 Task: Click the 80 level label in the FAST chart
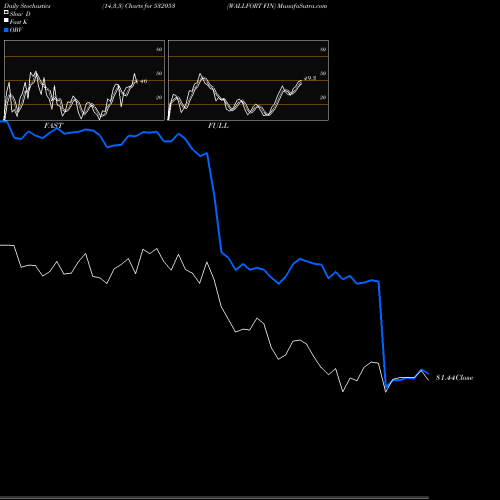(x=159, y=49)
